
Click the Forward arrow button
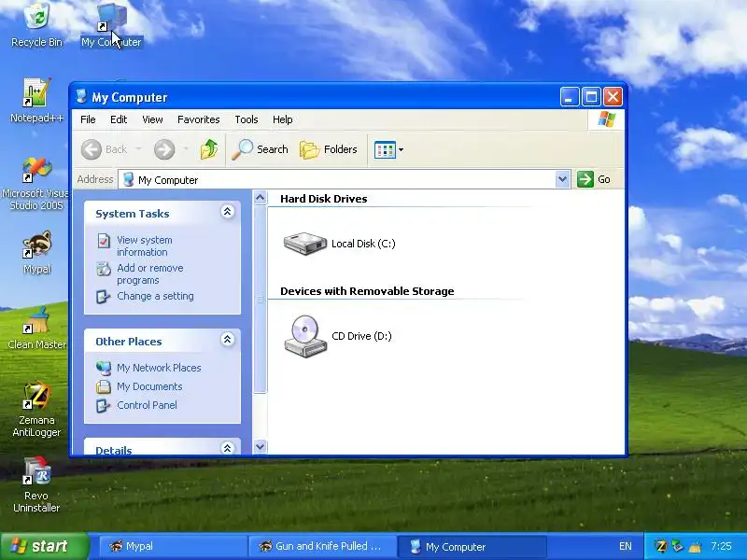[164, 149]
